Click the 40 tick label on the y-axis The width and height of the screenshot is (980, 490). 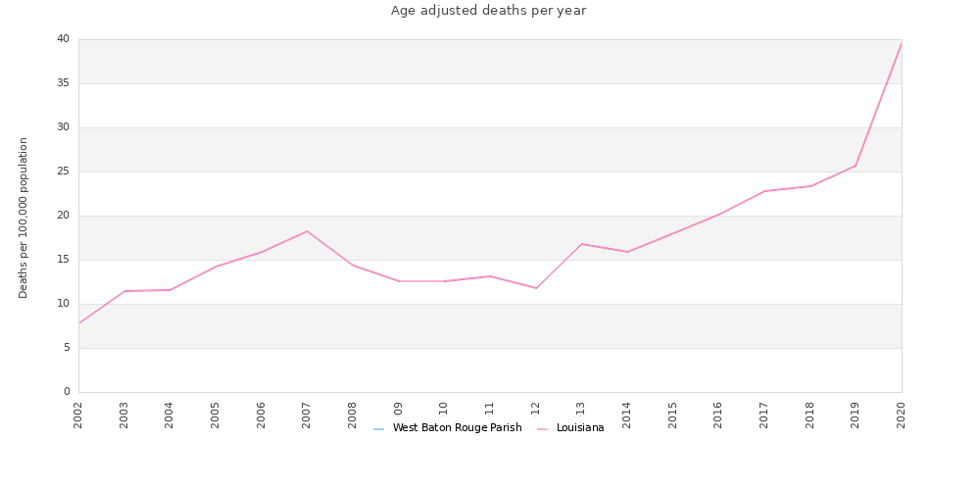(63, 39)
